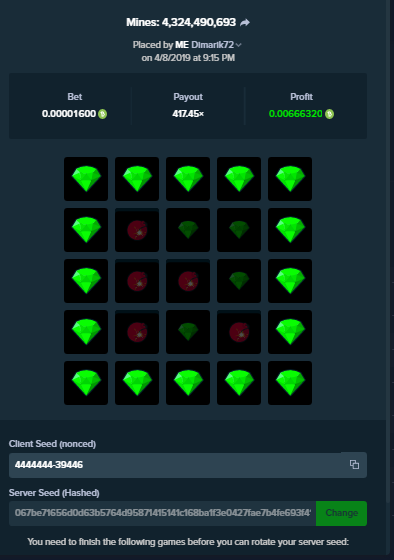The image size is (394, 560).
Task: Select the hashed Server Seed field
Action: pyautogui.click(x=163, y=513)
